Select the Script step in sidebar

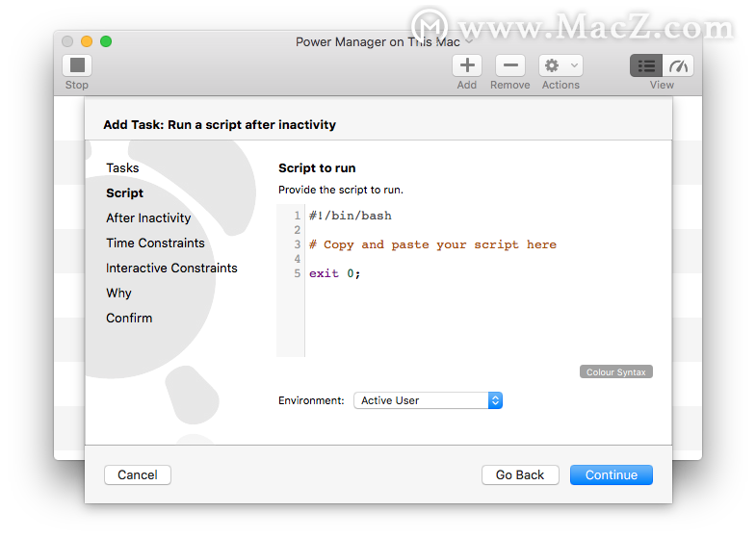tap(124, 193)
